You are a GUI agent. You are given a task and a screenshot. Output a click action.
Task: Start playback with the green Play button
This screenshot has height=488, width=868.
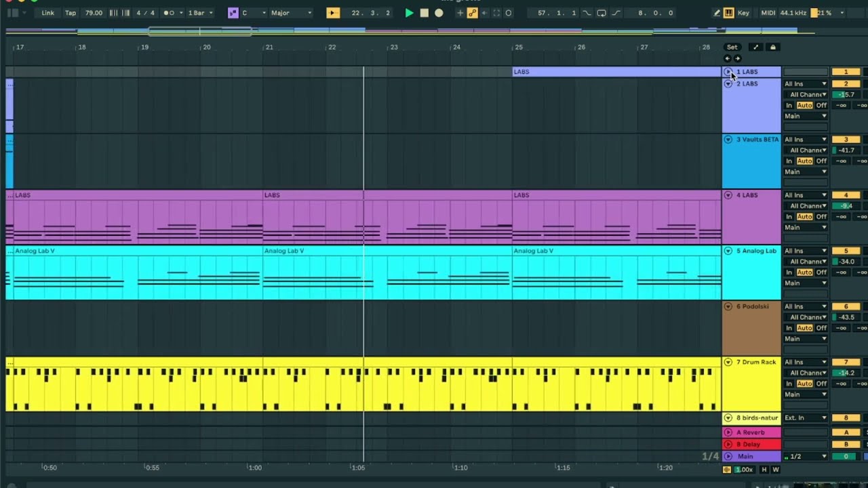[409, 13]
